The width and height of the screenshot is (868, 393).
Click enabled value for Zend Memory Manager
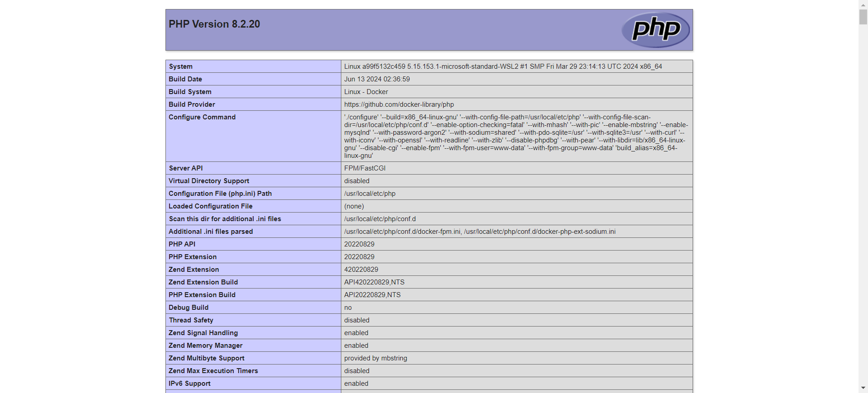click(356, 346)
